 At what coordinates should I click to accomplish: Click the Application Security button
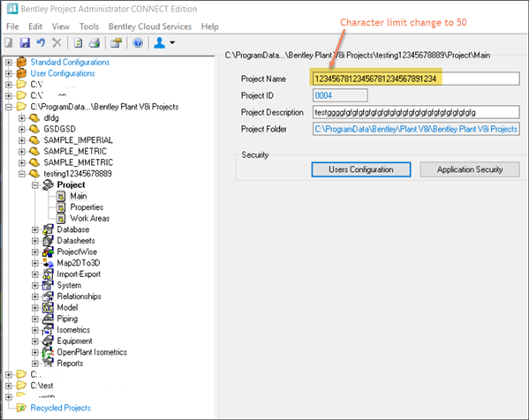pos(470,169)
